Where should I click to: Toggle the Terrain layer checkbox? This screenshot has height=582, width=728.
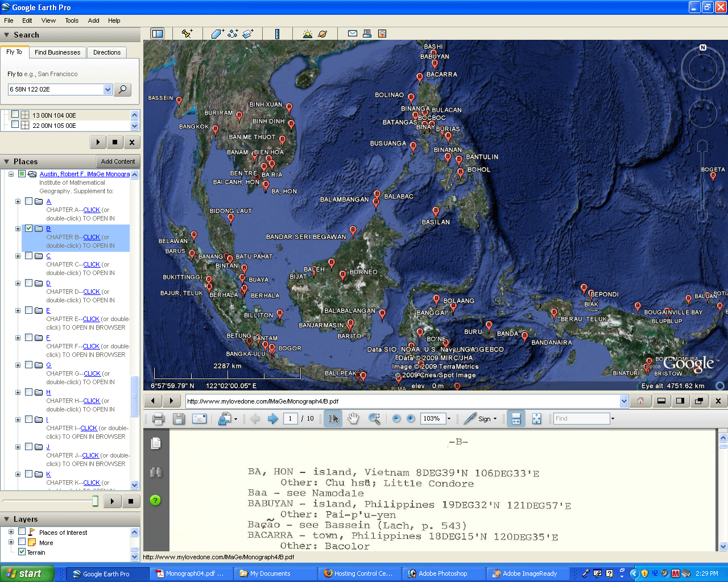[x=22, y=552]
